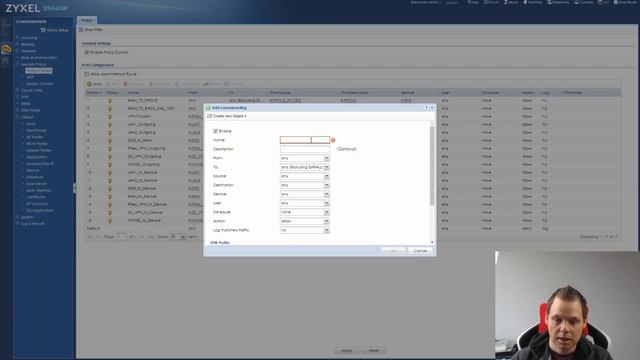
Task: Sort by the Priority column header
Action: [x=94, y=93]
